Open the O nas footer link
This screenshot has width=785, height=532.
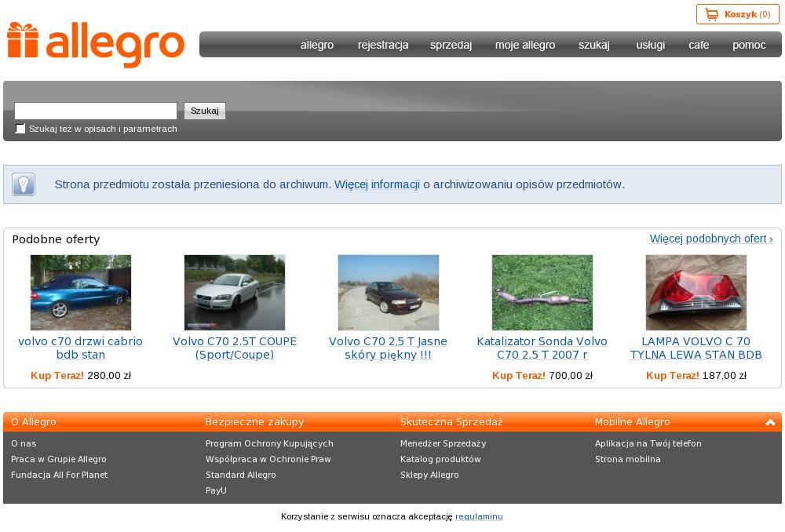coord(24,443)
